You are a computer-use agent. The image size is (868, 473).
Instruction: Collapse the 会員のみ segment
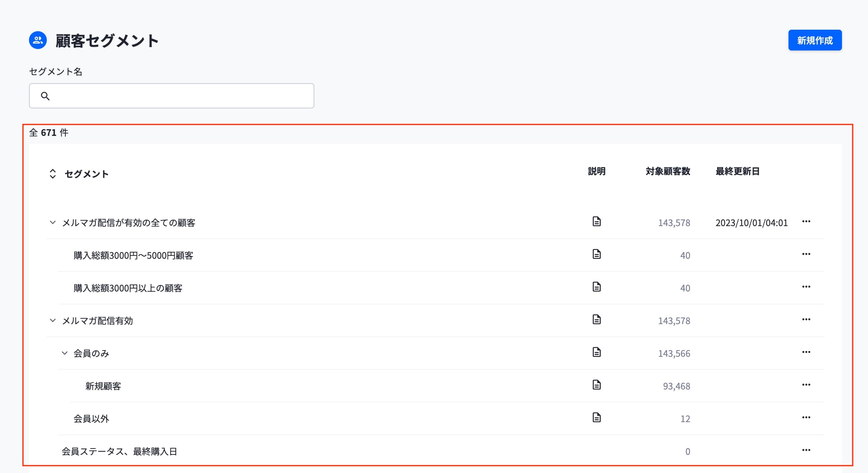64,353
